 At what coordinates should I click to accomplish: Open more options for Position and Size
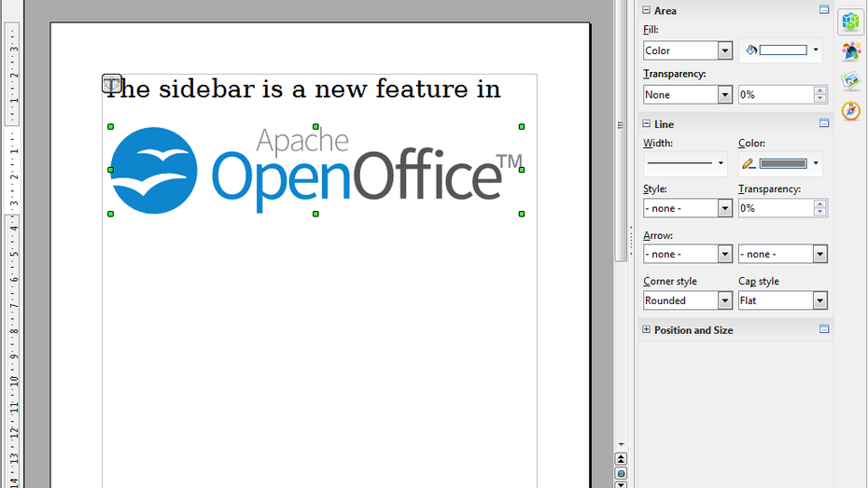click(x=824, y=329)
